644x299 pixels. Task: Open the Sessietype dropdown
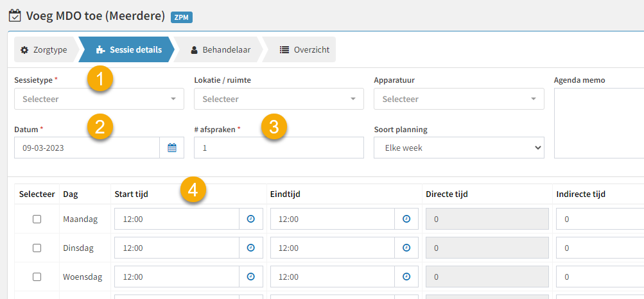(99, 99)
